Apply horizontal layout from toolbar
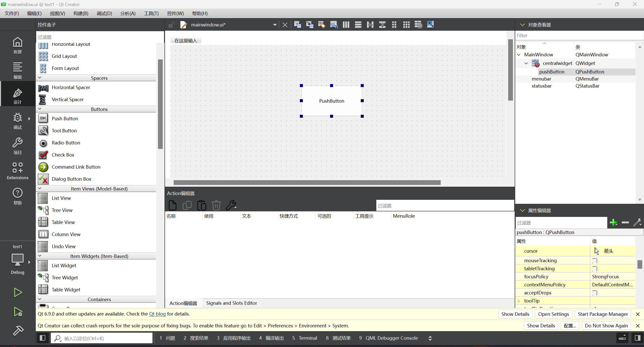644x347 pixels. [346, 25]
